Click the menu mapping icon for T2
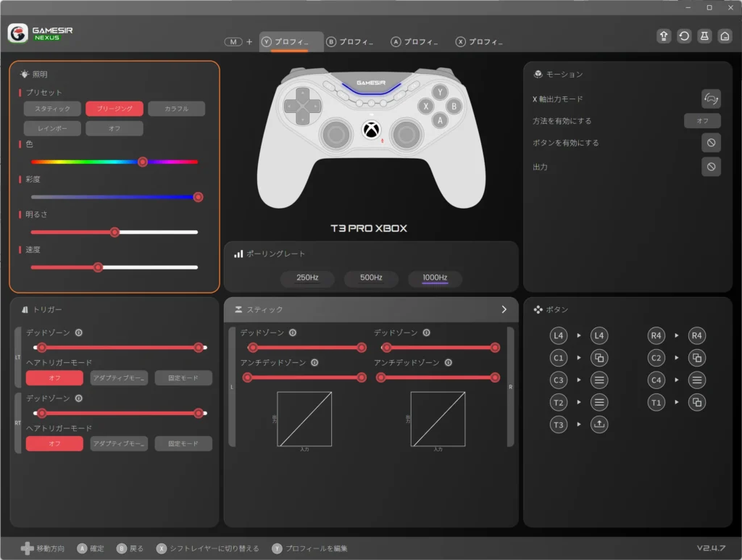The image size is (742, 560). click(599, 402)
